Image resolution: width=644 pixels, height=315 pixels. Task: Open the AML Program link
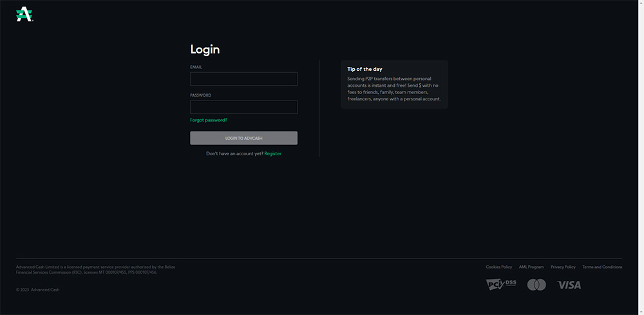click(x=531, y=267)
